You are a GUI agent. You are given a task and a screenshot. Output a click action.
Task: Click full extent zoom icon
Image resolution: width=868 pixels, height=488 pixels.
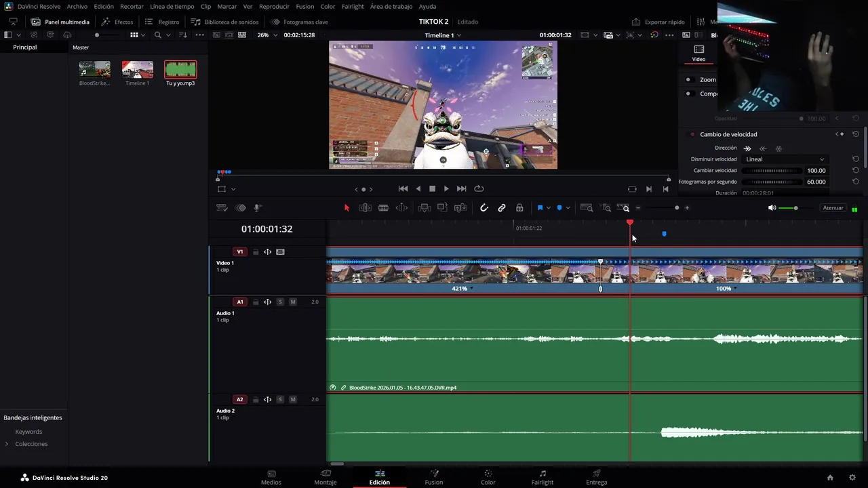point(587,208)
